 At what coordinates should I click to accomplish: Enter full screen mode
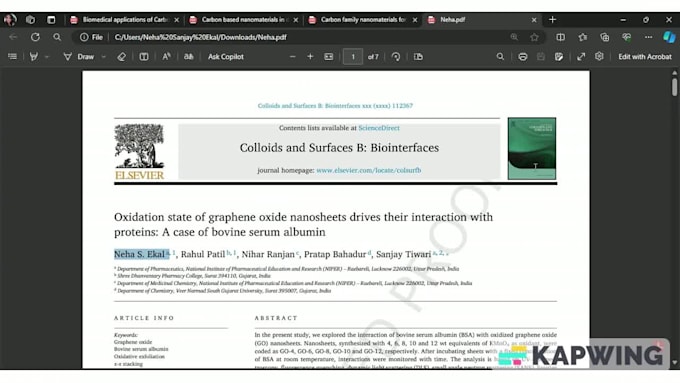pyautogui.click(x=581, y=57)
